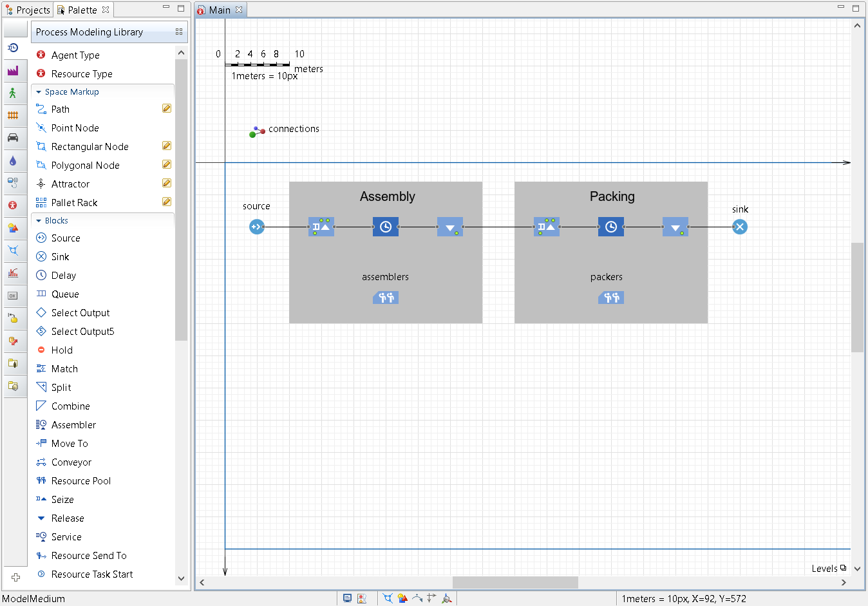Viewport: 868px width, 606px height.
Task: Open the Pedestrian Library palette
Action: pos(13,93)
